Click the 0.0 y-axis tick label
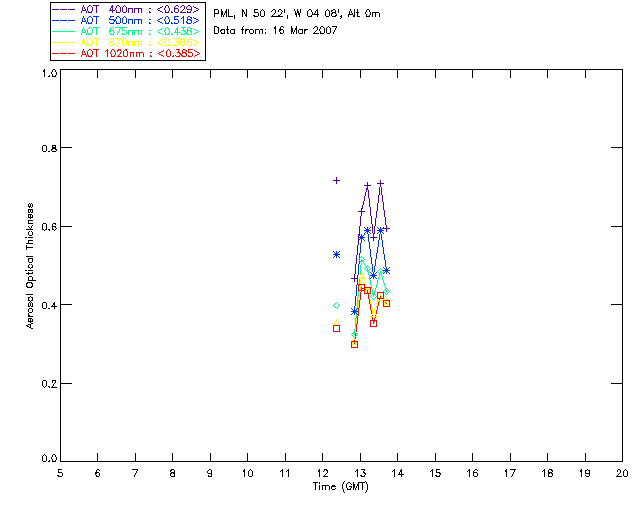Viewport: 640px width, 512px height. pyautogui.click(x=49, y=458)
